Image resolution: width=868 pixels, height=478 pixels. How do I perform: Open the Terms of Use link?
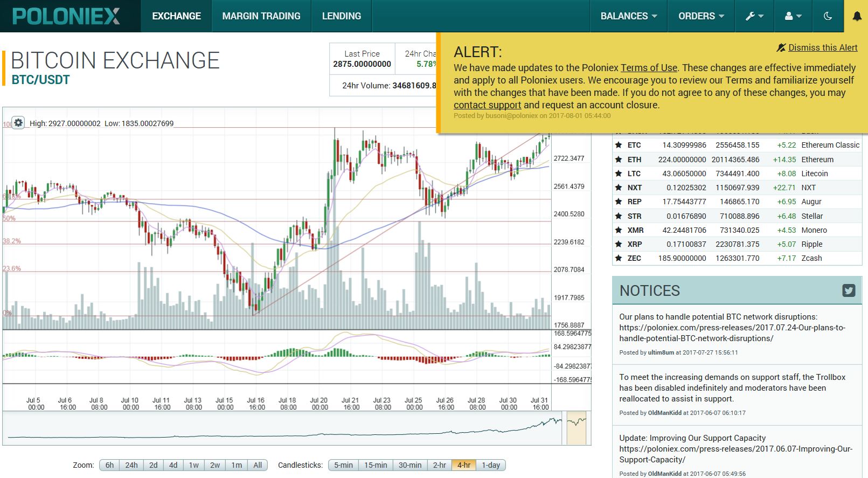pos(649,68)
